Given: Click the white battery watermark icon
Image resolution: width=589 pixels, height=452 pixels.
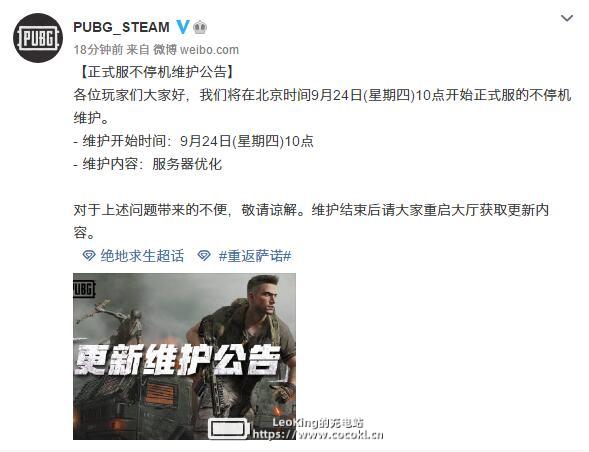Looking at the screenshot, I should pos(229,429).
